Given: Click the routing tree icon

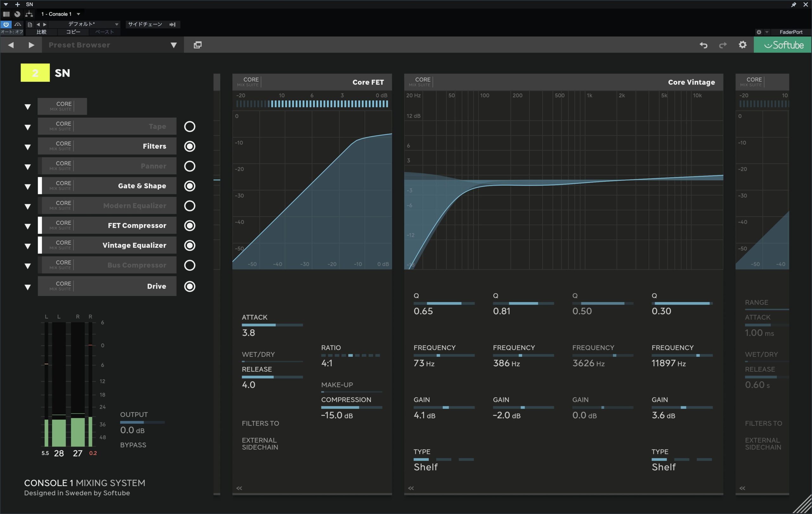Looking at the screenshot, I should [x=29, y=14].
